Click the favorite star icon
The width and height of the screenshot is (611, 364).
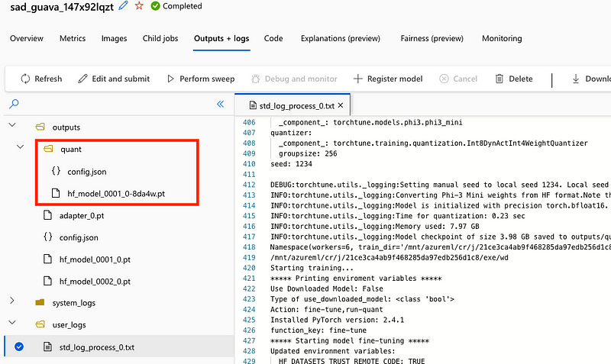point(139,6)
